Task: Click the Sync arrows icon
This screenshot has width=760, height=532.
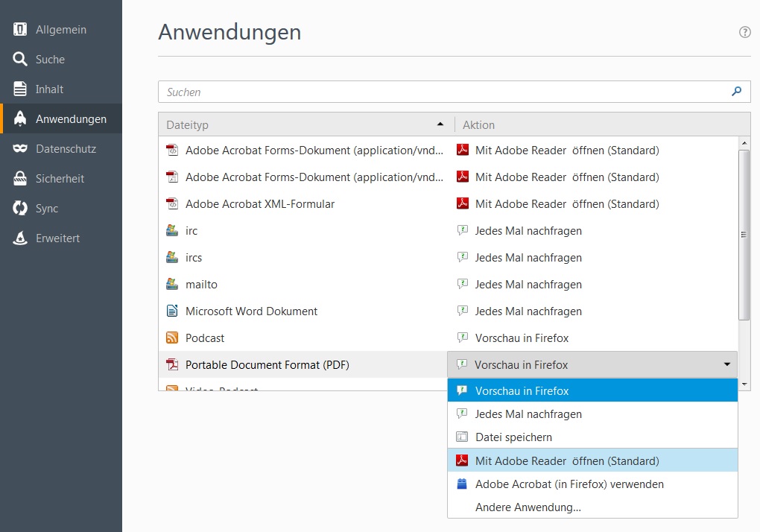Action: coord(20,209)
